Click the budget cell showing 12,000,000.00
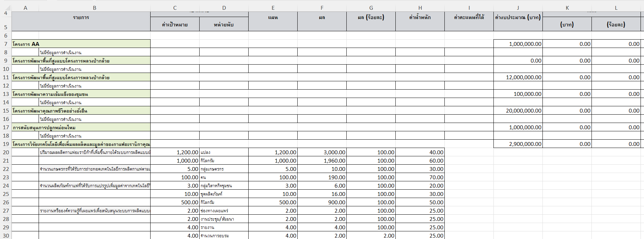644x239 pixels. (518, 77)
